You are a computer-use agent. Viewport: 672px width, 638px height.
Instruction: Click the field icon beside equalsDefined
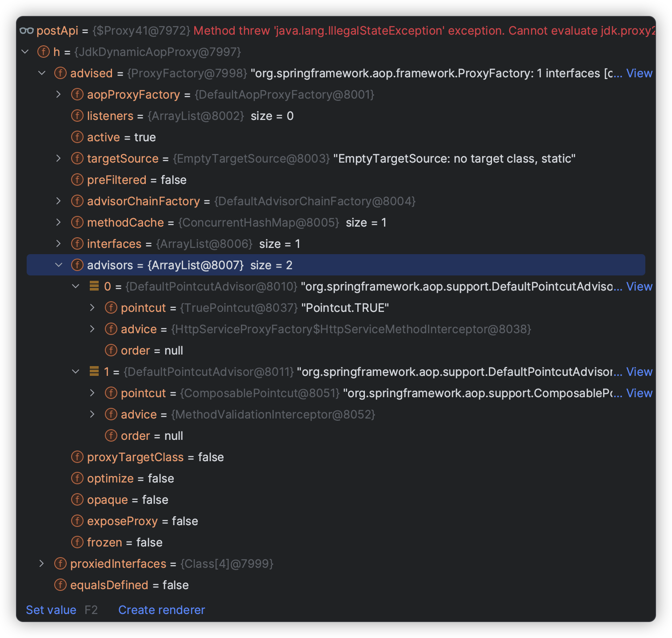[x=60, y=585]
